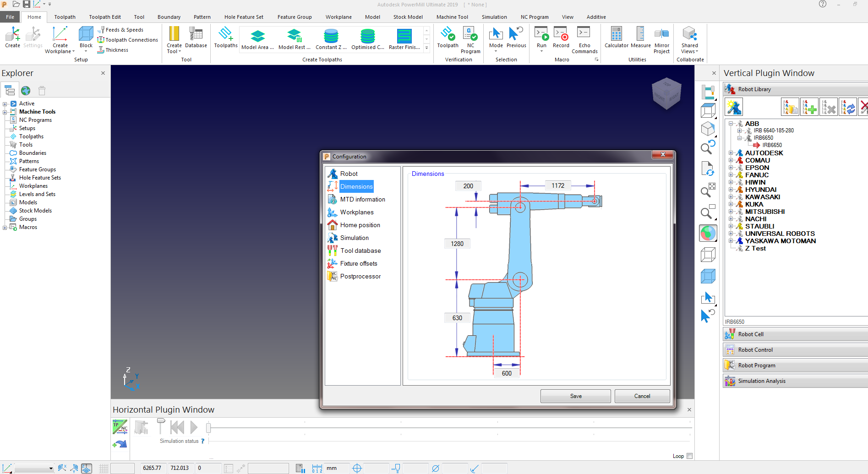Screen dimensions: 868x474
Task: Expand the IRB 6640-185-280 tree node
Action: (x=741, y=131)
